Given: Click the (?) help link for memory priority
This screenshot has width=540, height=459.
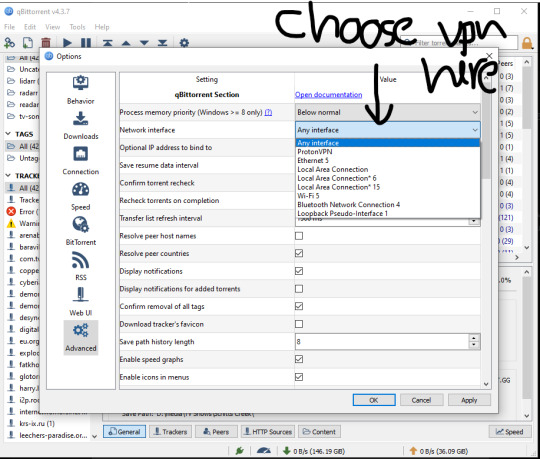Looking at the screenshot, I should point(268,113).
